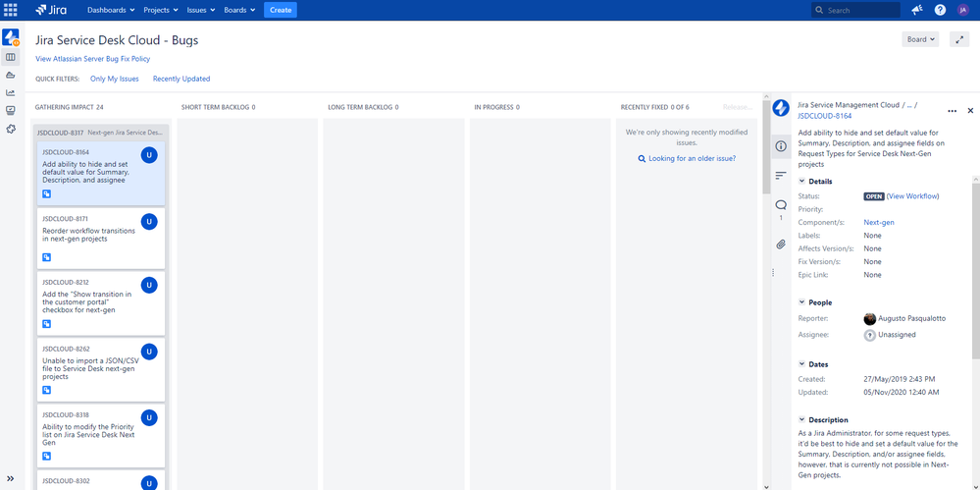This screenshot has width=980, height=490.
Task: Open the JSDCLOUD-8164 link in detail panel
Action: tap(824, 116)
